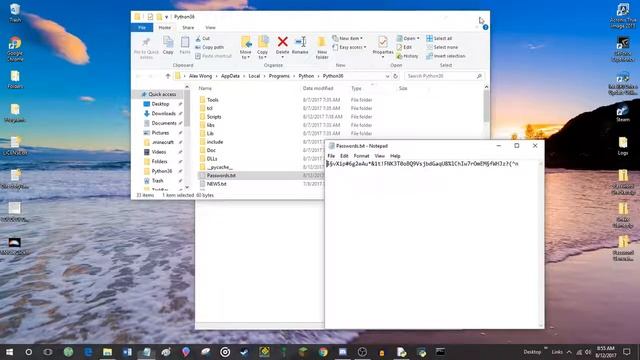Sort by the Name column header
640x360 pixels.
pos(205,88)
